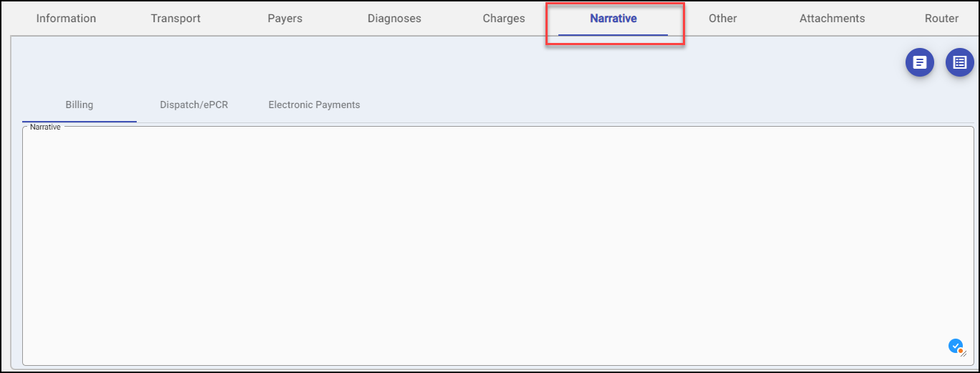Click the blue underline beneath Billing sub-tab
The height and width of the screenshot is (373, 980).
click(79, 122)
